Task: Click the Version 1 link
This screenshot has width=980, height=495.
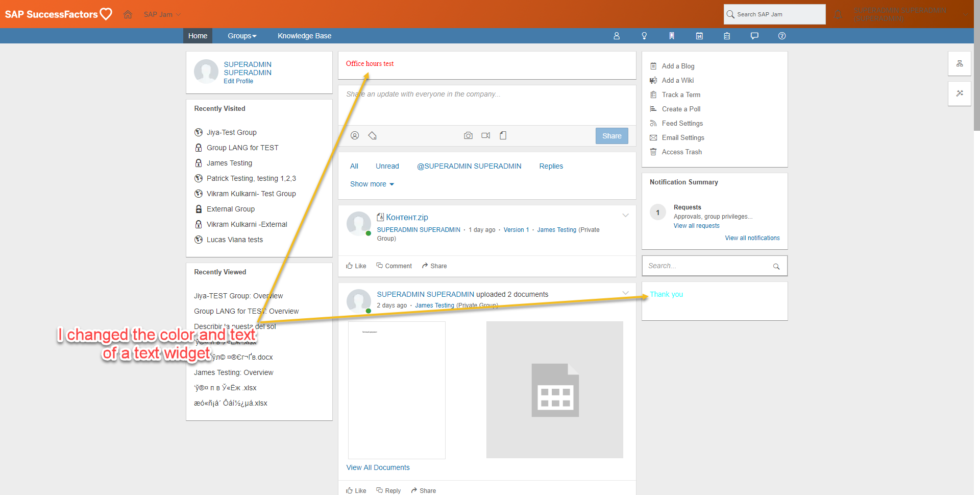Action: 516,230
